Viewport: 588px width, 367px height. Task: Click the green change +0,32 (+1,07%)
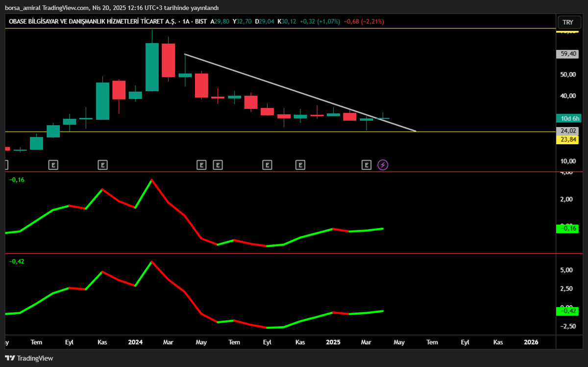[320, 22]
